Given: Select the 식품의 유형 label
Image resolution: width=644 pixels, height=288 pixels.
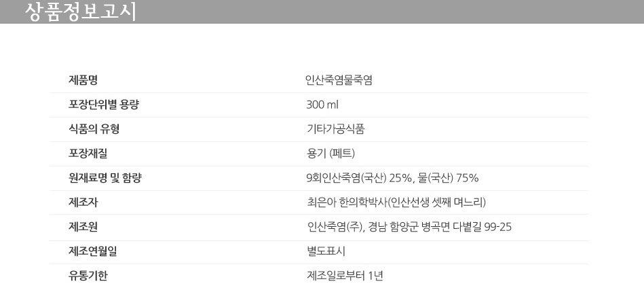Looking at the screenshot, I should pos(94,129).
